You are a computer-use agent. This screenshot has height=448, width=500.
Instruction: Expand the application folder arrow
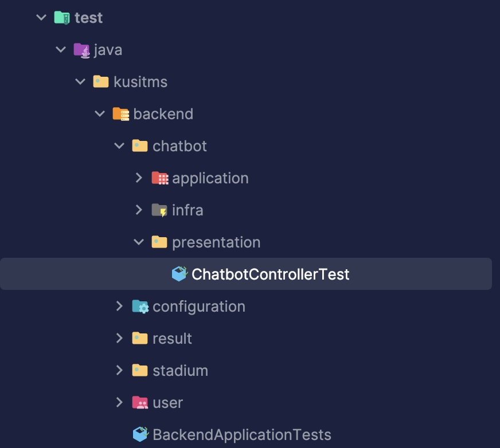point(139,178)
